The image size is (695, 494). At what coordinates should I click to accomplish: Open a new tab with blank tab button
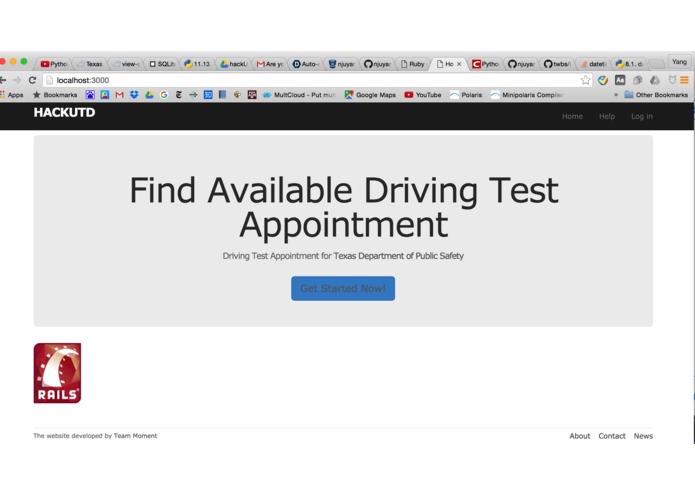pos(656,64)
